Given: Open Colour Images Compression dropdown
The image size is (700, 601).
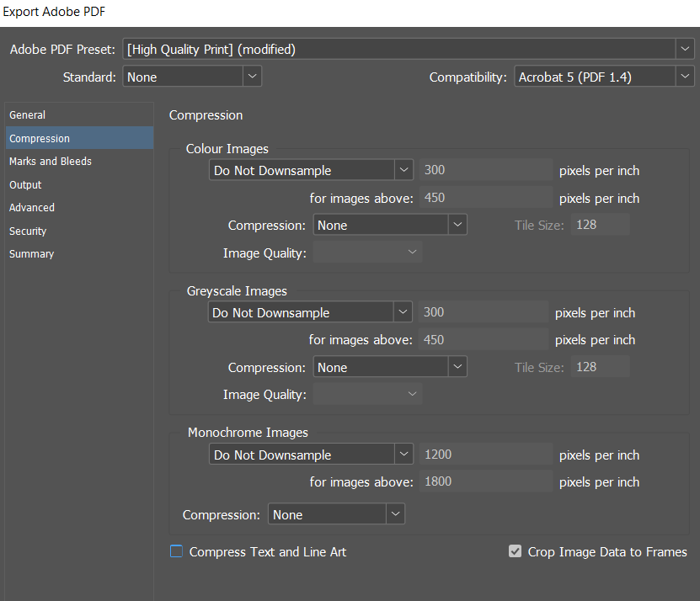Looking at the screenshot, I should [x=389, y=226].
